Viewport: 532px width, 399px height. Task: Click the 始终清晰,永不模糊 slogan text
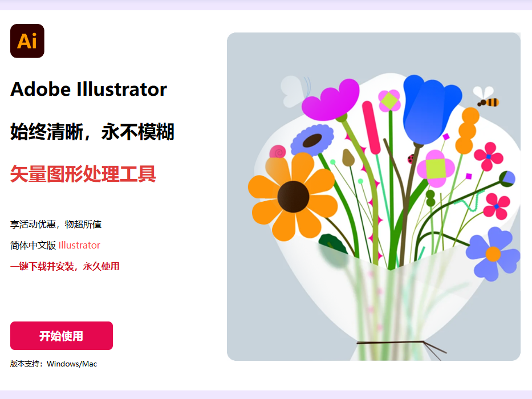(92, 132)
